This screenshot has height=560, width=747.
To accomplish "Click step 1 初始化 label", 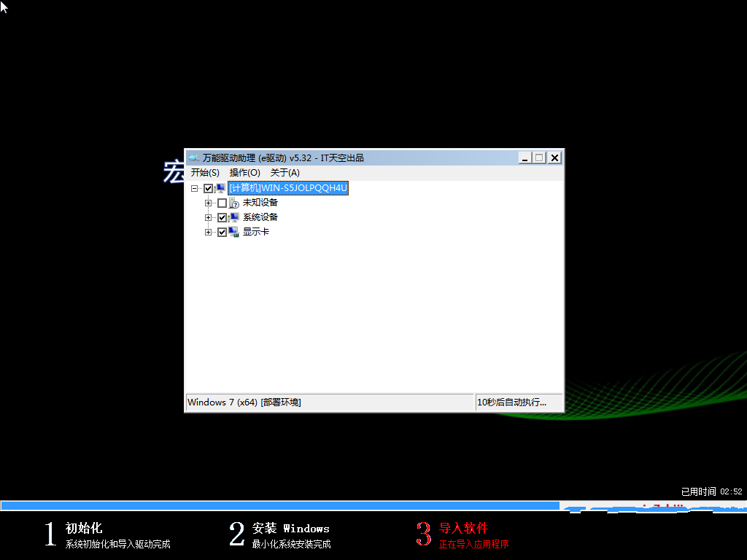I will 84,528.
